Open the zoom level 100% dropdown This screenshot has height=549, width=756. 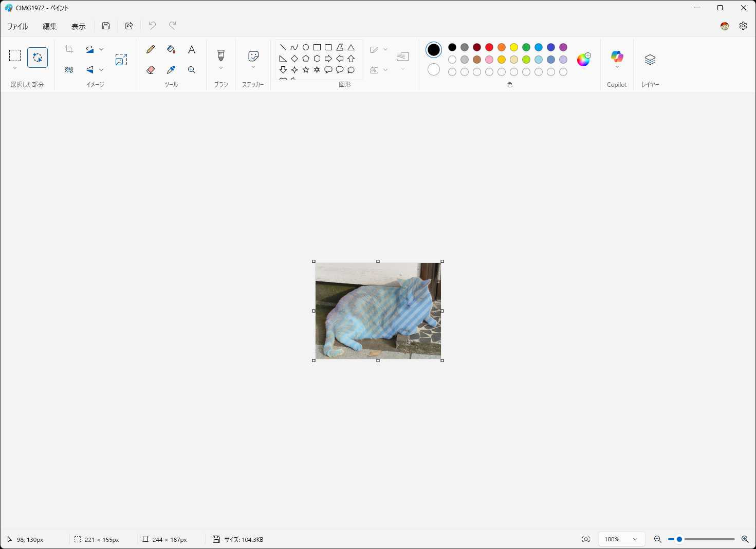click(x=621, y=539)
